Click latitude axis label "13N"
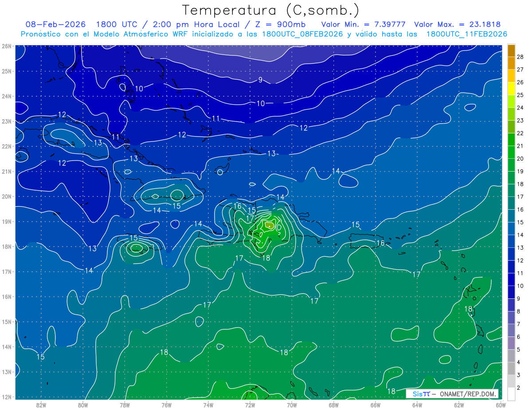Viewport: 532px width, 411px height. [6, 372]
